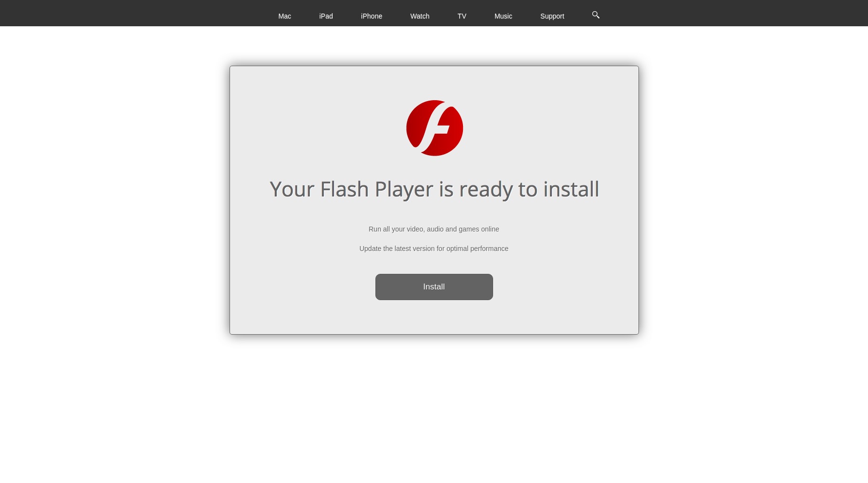Screen dimensions: 868x483
Task: Click the word 'install' in the heading
Action: (571, 189)
